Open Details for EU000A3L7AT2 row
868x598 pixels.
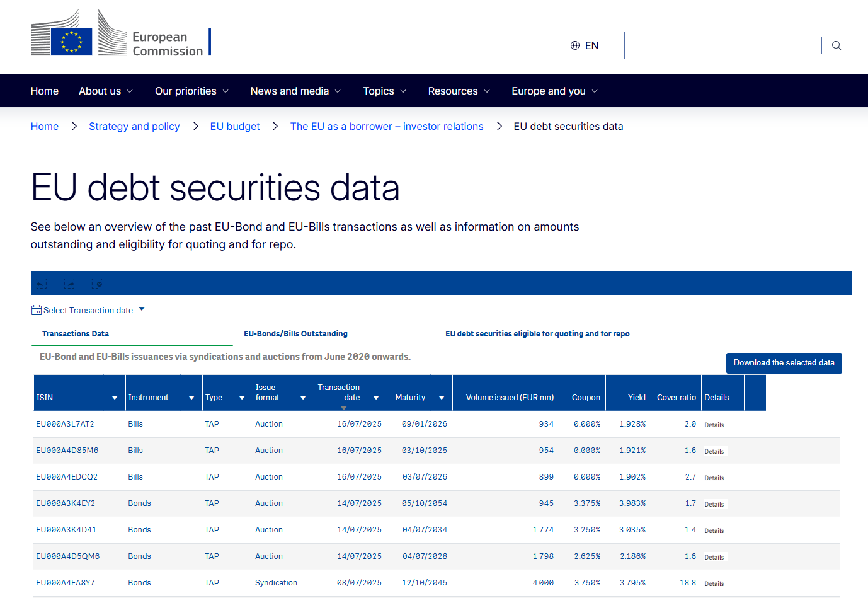(x=714, y=425)
